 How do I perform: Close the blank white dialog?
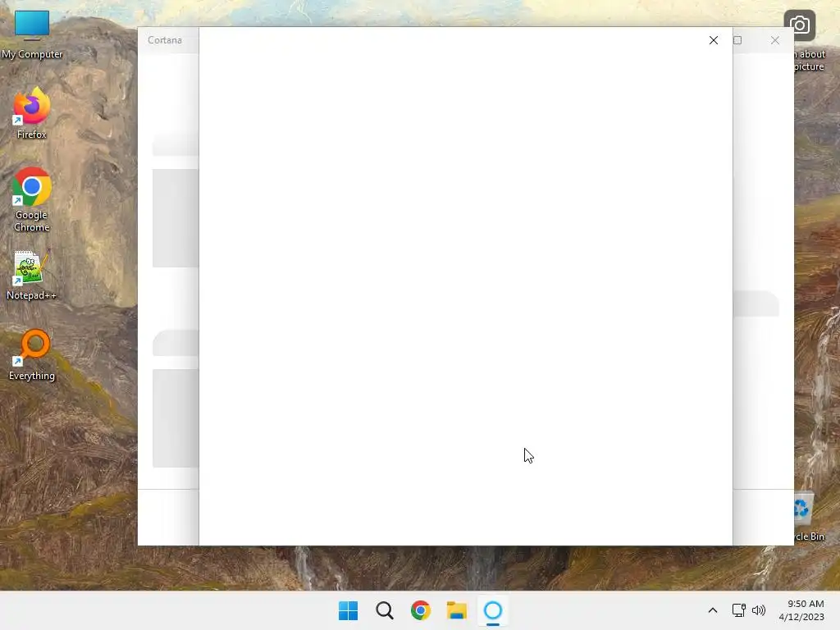coord(713,40)
